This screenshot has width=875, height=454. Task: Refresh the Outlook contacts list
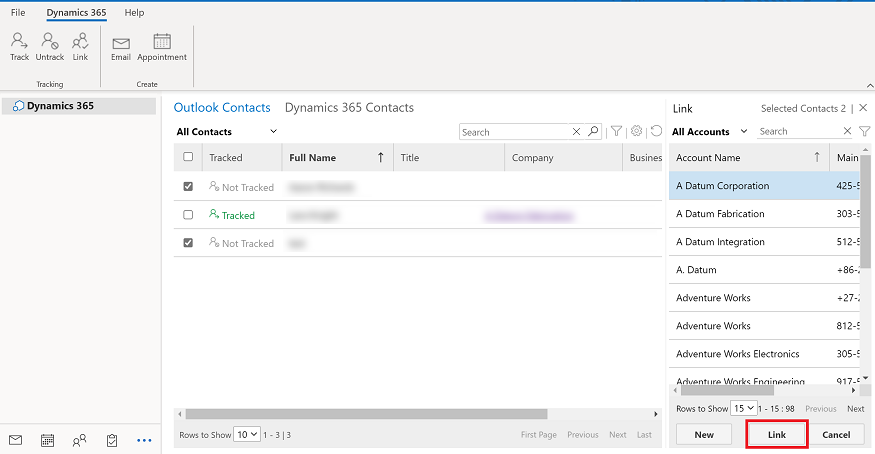coord(656,131)
